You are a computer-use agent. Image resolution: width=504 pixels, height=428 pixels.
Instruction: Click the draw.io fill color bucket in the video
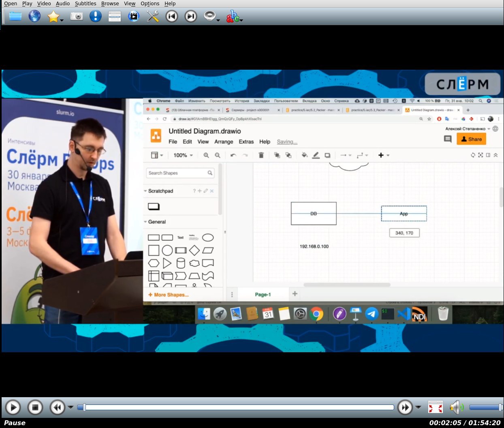(x=305, y=155)
